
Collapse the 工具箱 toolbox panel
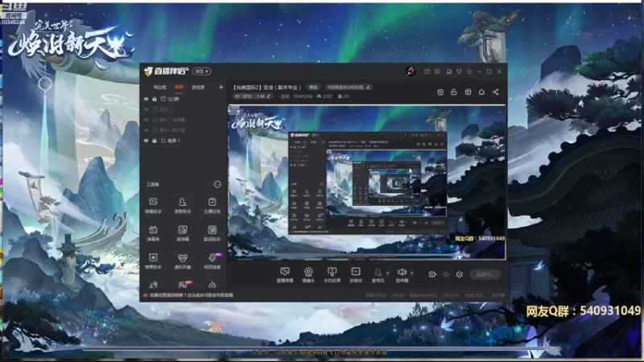tap(217, 184)
